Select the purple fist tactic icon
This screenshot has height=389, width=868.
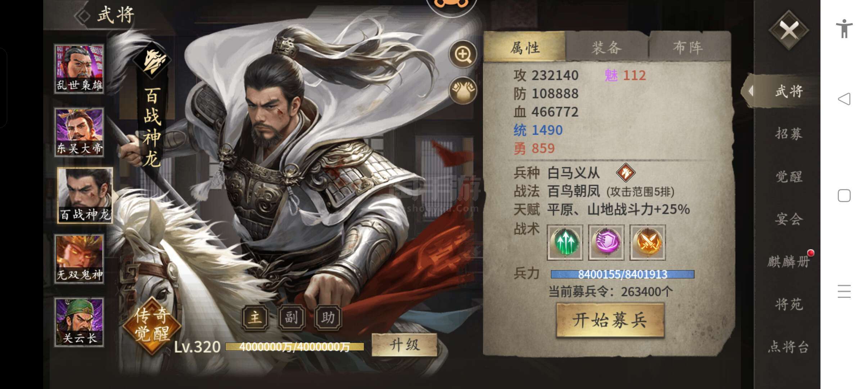click(606, 242)
